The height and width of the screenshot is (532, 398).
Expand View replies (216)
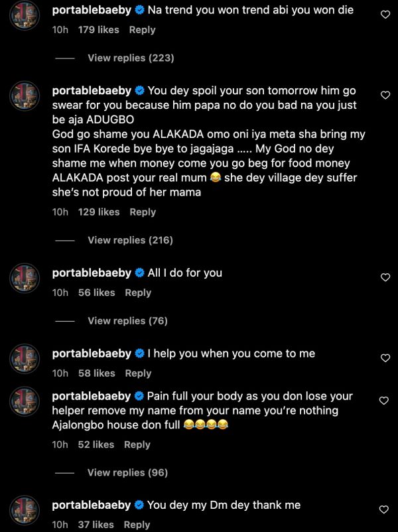(x=130, y=240)
